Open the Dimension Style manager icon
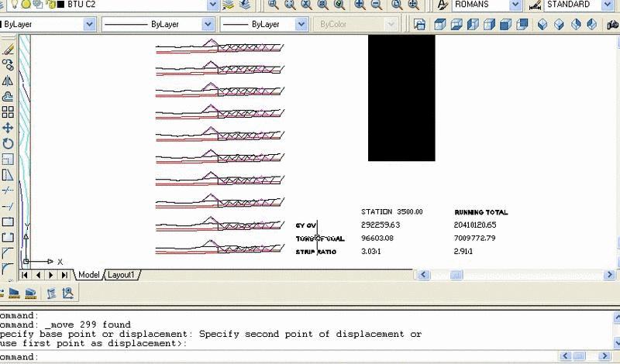Image resolution: width=620 pixels, height=364 pixels. tap(535, 5)
